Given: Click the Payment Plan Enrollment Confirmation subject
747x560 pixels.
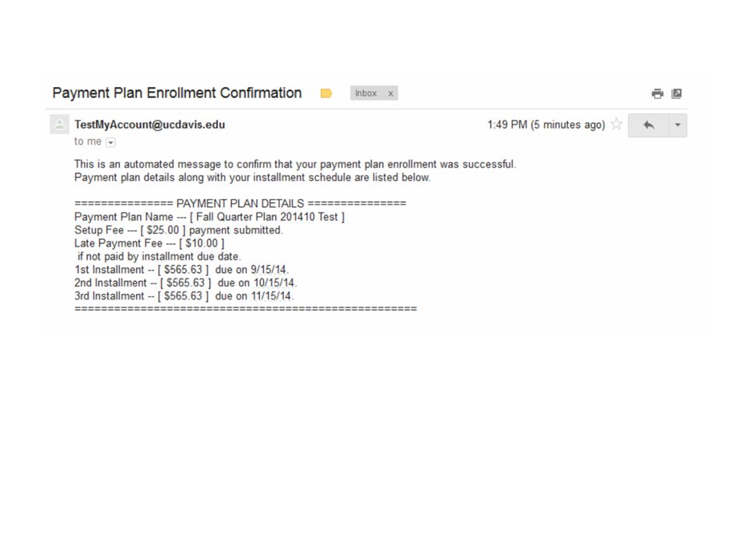Looking at the screenshot, I should click(x=177, y=93).
